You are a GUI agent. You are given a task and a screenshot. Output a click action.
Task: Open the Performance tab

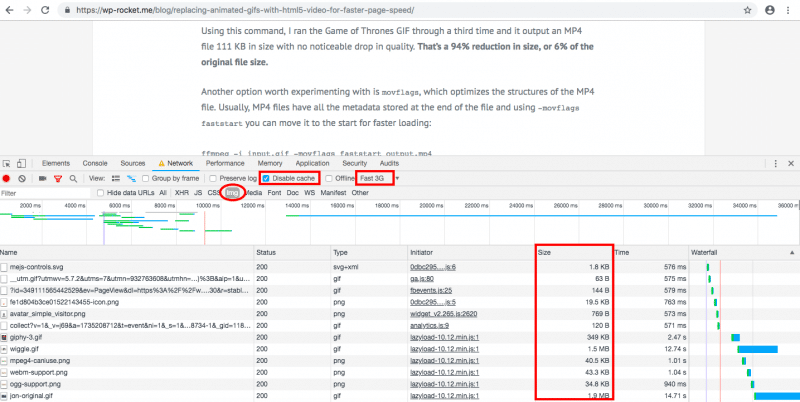click(x=225, y=162)
